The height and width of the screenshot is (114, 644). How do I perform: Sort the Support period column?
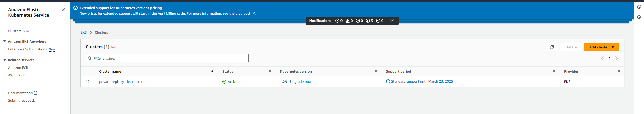coord(554,71)
